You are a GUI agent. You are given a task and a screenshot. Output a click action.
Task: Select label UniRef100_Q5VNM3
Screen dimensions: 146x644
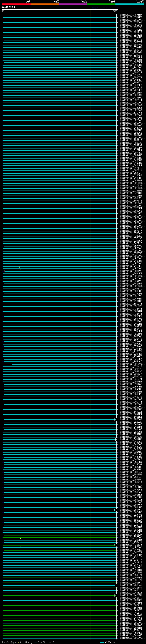click(x=131, y=37)
